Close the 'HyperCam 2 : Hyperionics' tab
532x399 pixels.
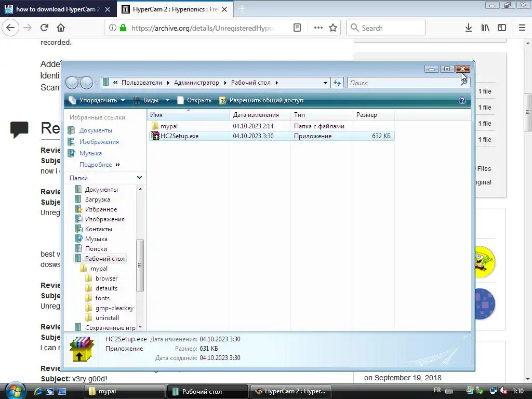pos(224,9)
